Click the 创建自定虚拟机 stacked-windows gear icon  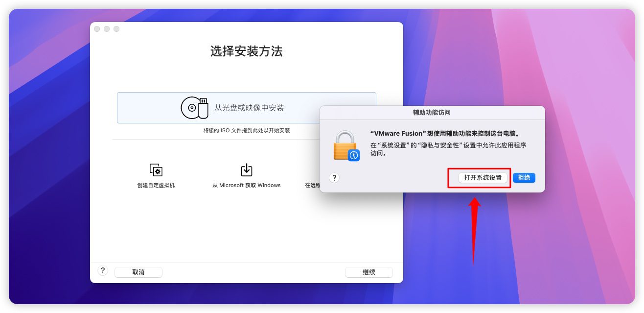pyautogui.click(x=156, y=170)
